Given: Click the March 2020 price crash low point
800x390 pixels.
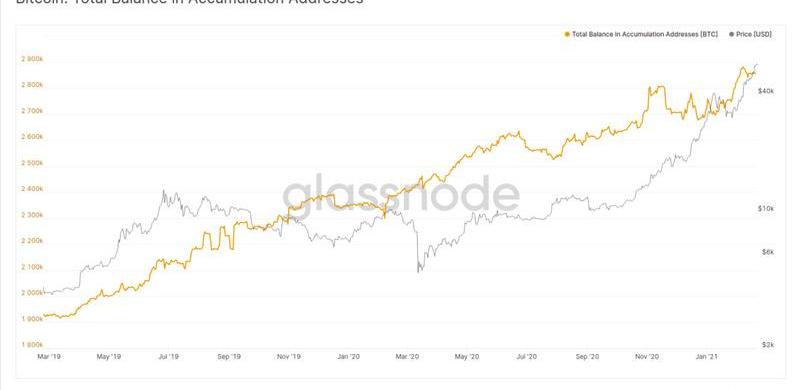Looking at the screenshot, I should pyautogui.click(x=419, y=271).
